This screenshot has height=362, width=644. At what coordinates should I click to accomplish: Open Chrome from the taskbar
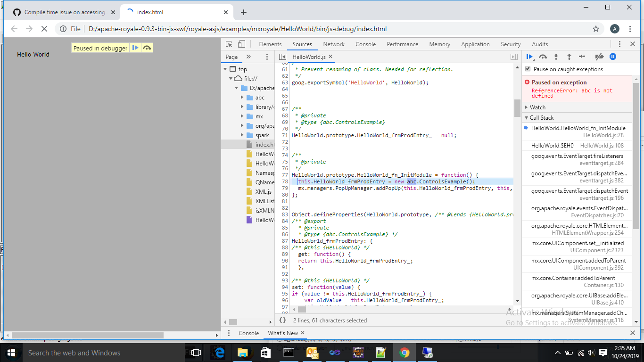point(405,353)
